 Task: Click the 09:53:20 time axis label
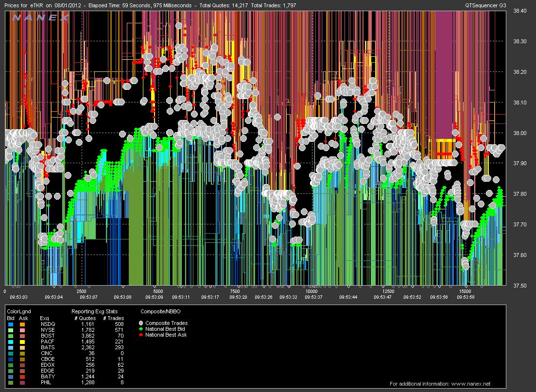point(238,297)
